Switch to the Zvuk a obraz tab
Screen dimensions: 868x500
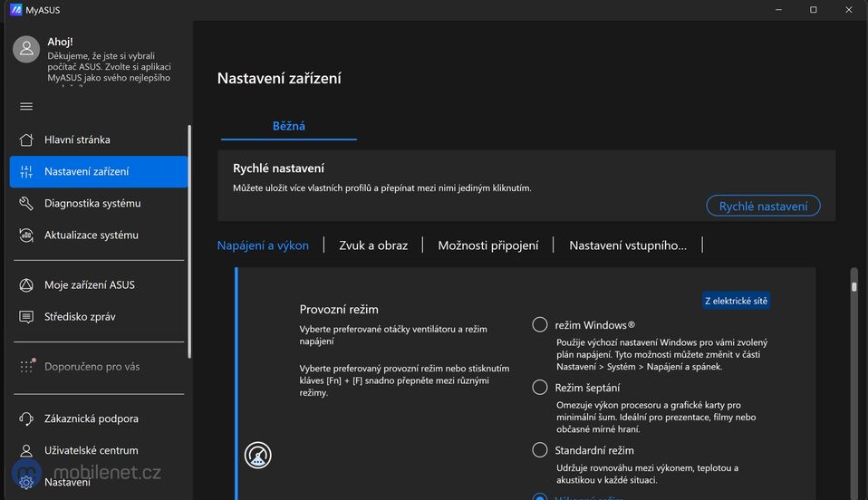pos(373,245)
